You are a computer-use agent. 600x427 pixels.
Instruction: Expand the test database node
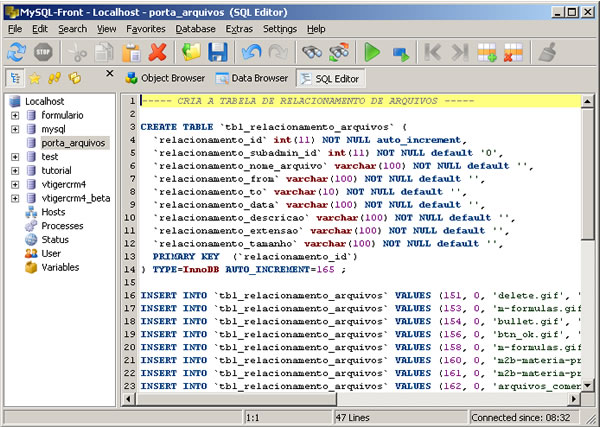click(15, 157)
